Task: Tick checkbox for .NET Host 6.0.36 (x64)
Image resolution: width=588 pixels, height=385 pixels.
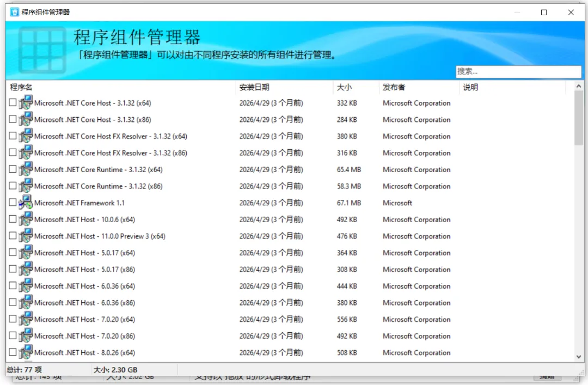Action: 13,285
